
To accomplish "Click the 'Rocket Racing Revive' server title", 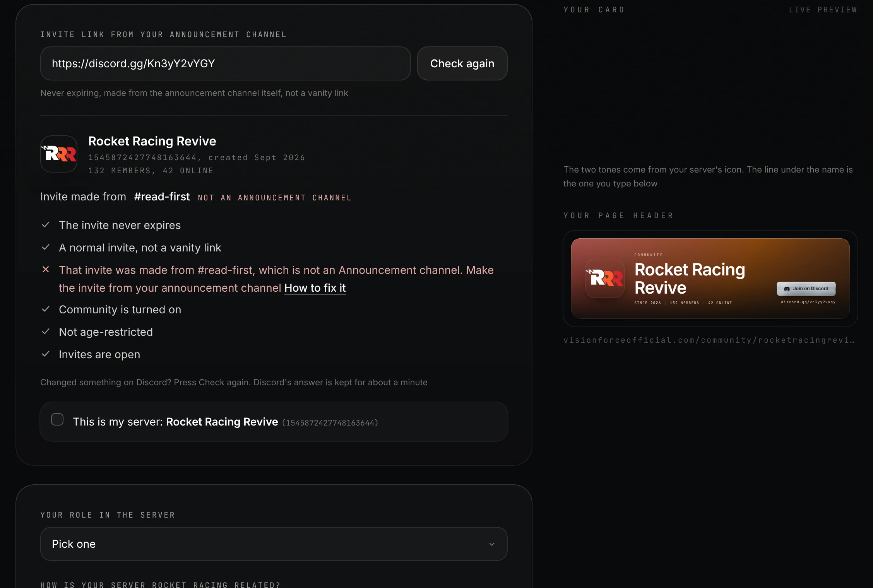I will 152,141.
